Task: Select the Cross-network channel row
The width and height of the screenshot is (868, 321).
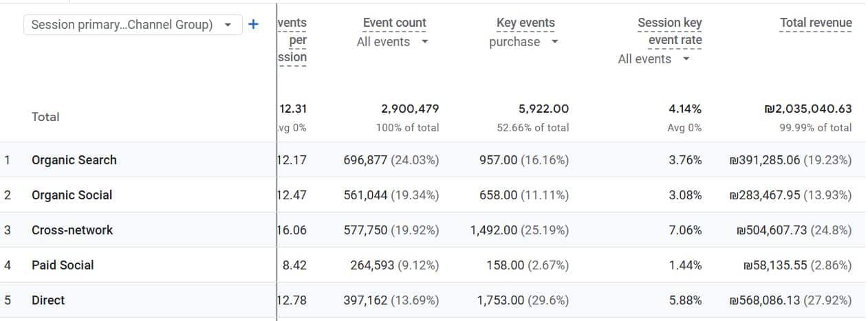Action: tap(72, 230)
